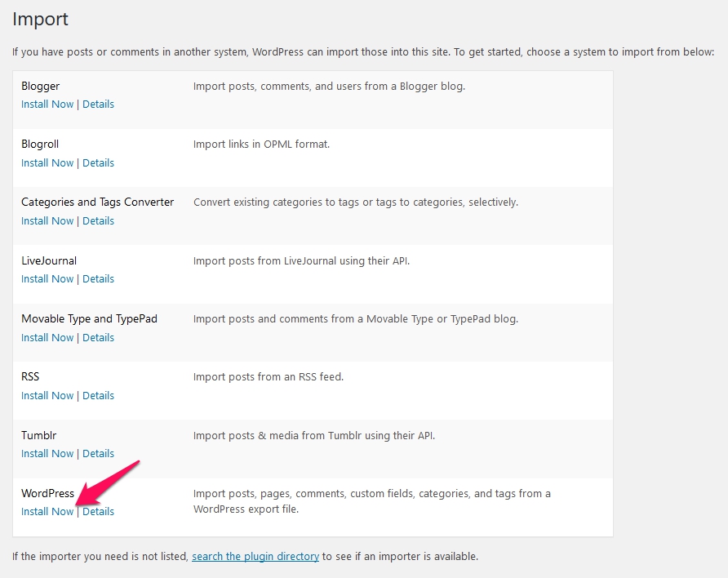Click the Categories and Tags Converter title
This screenshot has width=728, height=578.
tap(97, 202)
